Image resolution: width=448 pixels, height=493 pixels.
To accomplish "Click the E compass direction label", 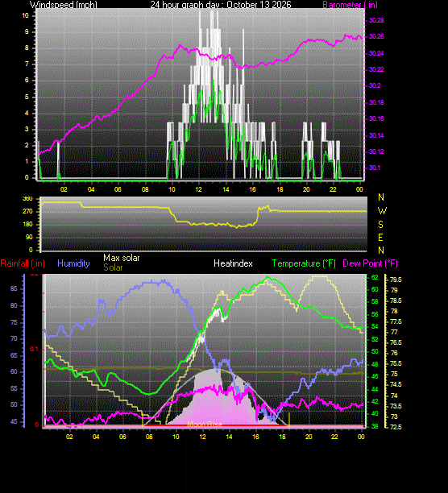I will point(381,238).
